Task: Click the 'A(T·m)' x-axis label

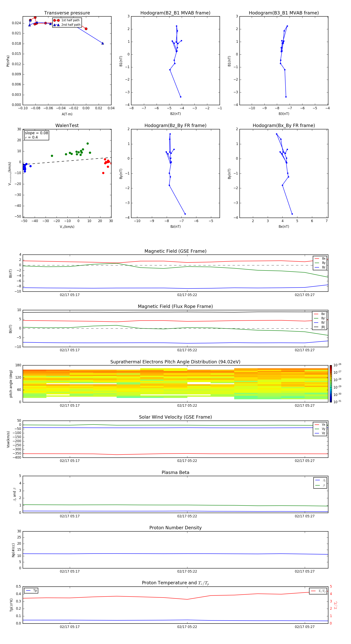Action: point(67,114)
